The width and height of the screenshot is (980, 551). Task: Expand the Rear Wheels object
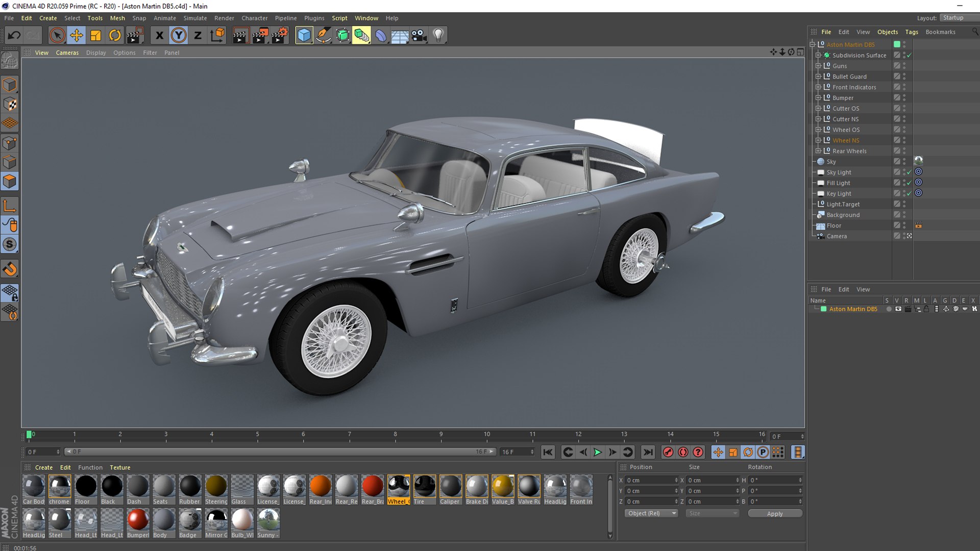818,151
